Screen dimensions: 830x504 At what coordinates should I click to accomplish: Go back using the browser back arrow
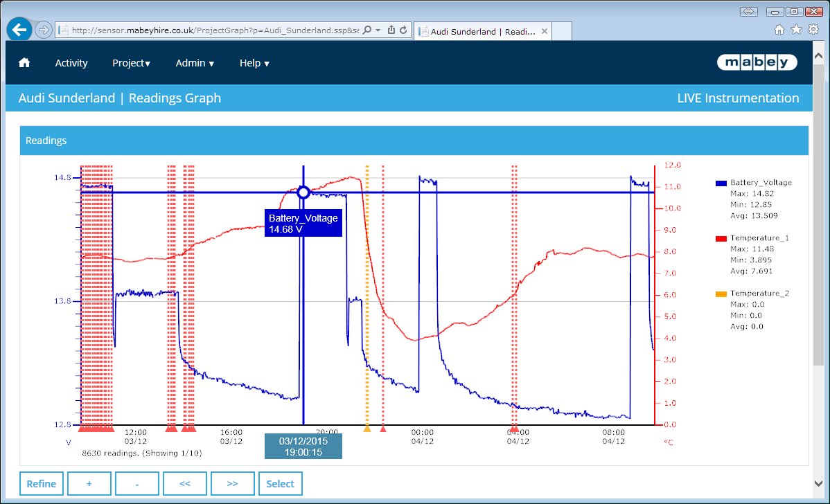19,30
